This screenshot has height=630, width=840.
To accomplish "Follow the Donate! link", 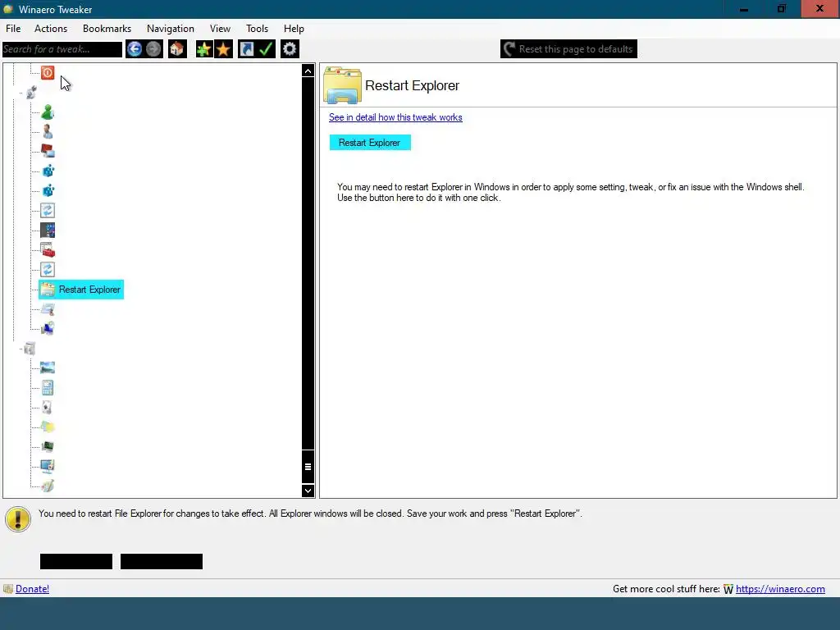I will click(x=32, y=589).
